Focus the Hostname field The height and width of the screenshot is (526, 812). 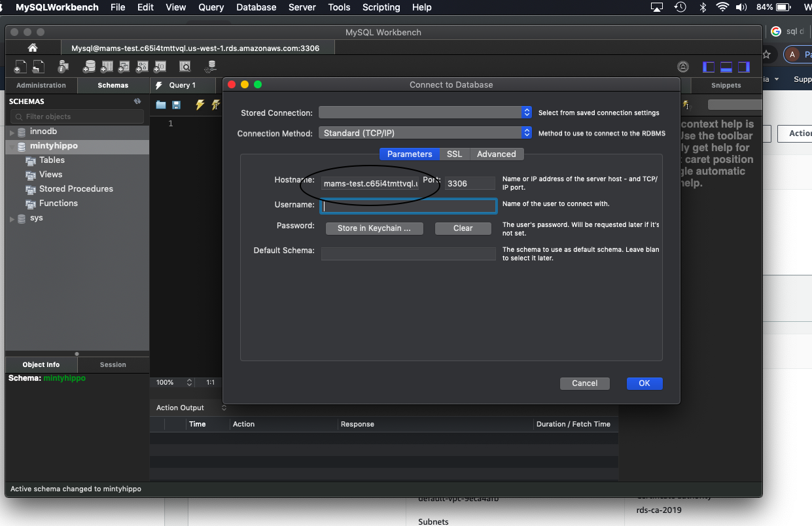[x=369, y=183]
